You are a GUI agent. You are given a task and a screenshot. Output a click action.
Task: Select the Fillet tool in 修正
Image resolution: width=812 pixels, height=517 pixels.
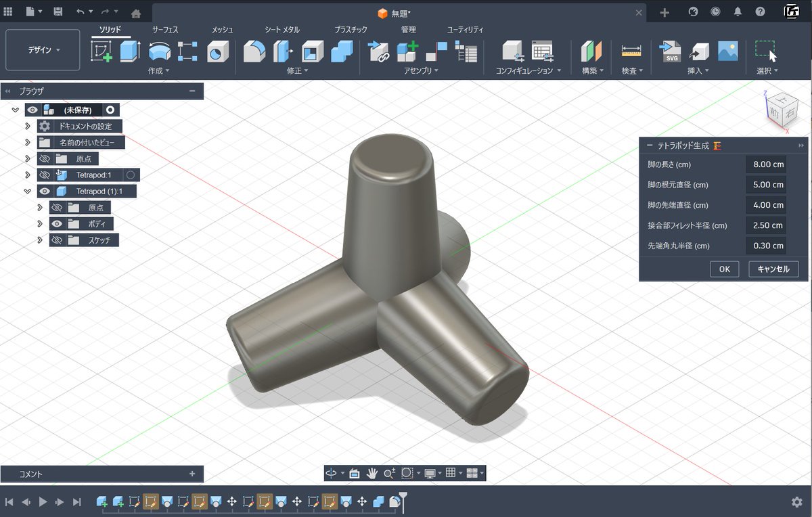click(254, 51)
